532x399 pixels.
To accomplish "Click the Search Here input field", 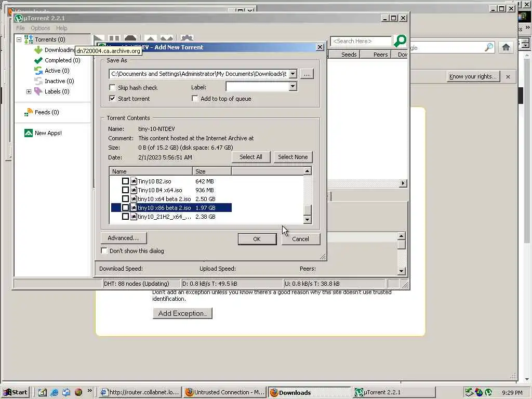I will (x=361, y=41).
